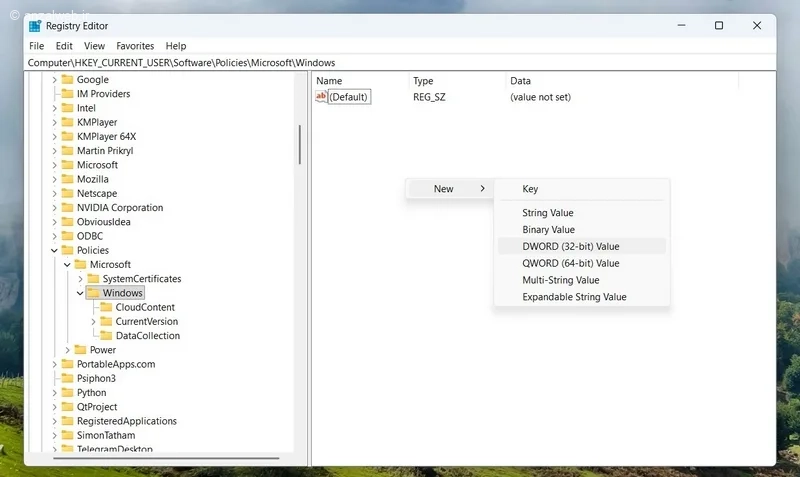Collapse the Windows key
Viewport: 800px width, 477px height.
80,293
